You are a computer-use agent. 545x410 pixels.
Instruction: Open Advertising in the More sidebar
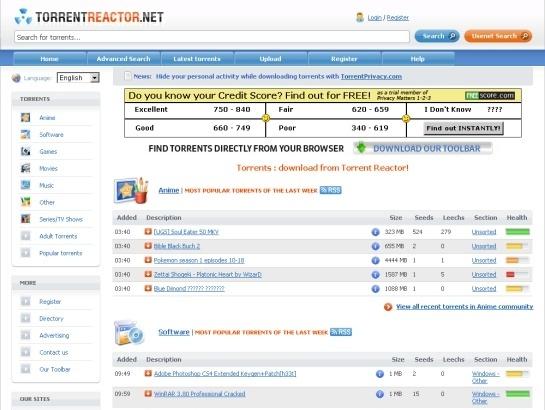(x=54, y=335)
